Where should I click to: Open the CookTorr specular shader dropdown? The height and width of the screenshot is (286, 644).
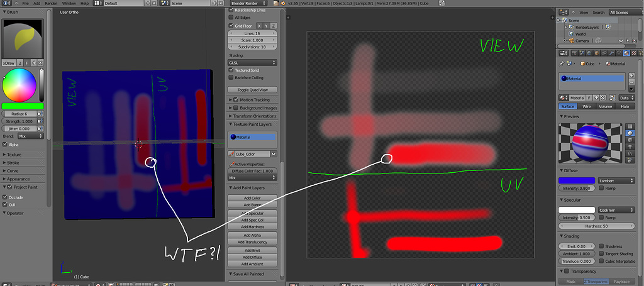[616, 210]
